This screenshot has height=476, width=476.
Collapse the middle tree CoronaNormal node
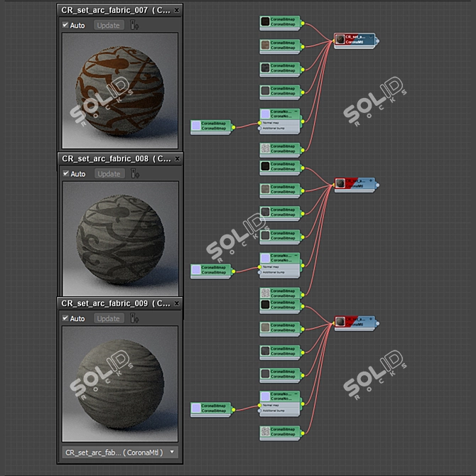click(296, 256)
